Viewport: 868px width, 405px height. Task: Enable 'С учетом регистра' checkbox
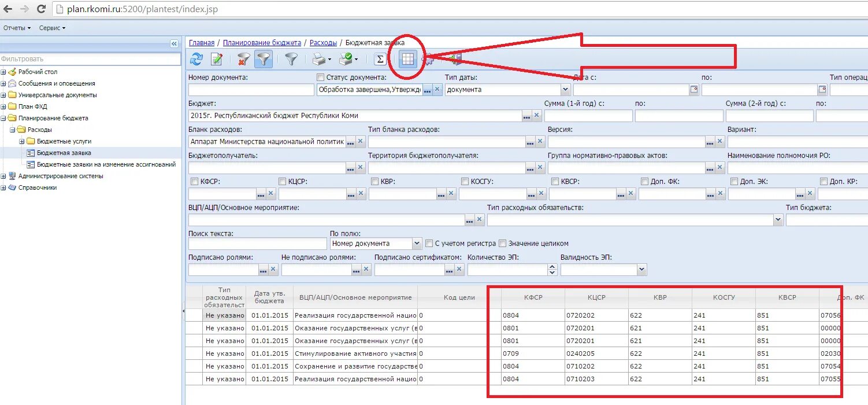(x=429, y=244)
